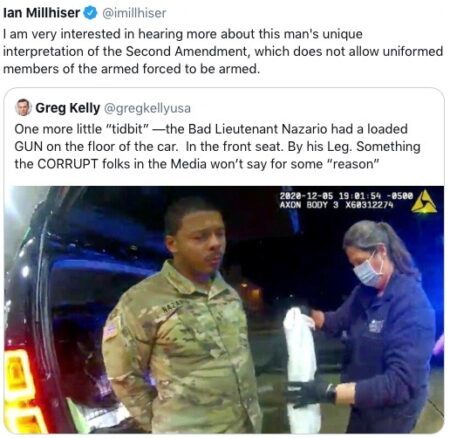This screenshot has width=450, height=438.
Task: Open the @imillhiser handle link
Action: [134, 13]
